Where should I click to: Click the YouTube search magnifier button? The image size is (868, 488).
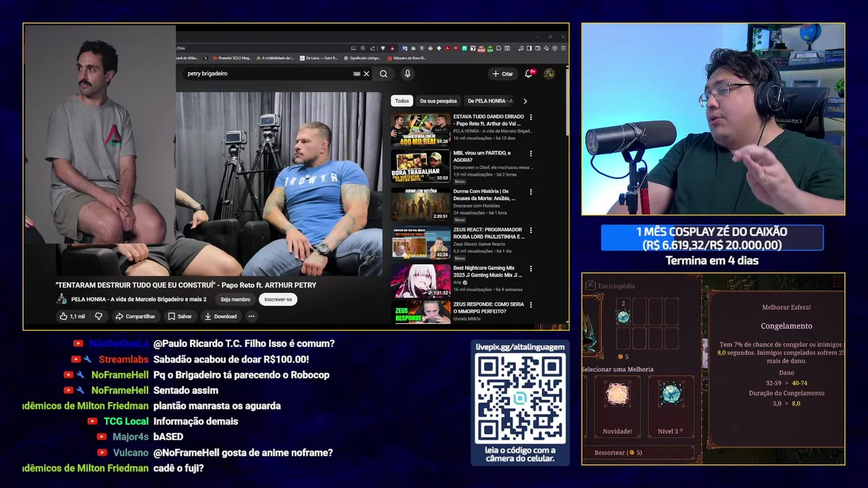pos(384,74)
